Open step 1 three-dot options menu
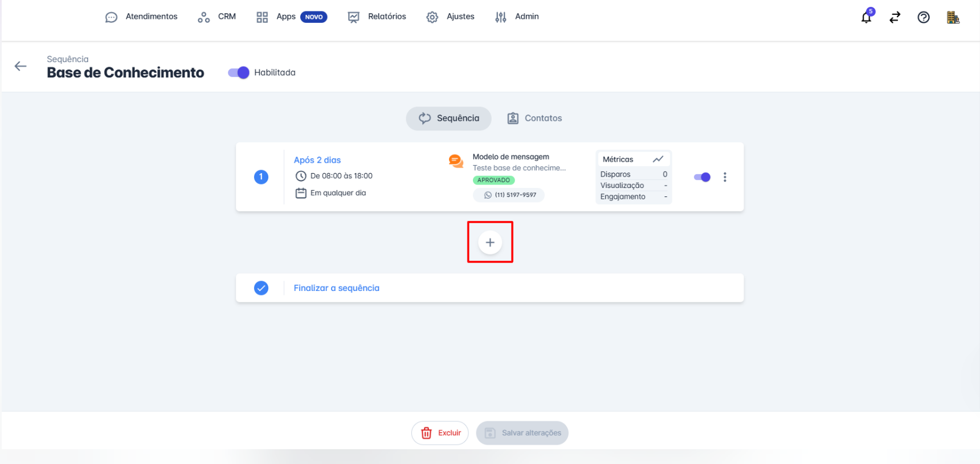 725,177
